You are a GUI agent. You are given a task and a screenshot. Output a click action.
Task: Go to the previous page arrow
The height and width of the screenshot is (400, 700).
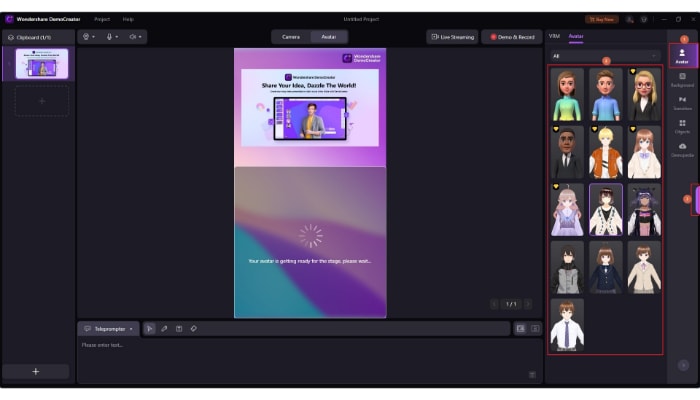click(x=494, y=304)
